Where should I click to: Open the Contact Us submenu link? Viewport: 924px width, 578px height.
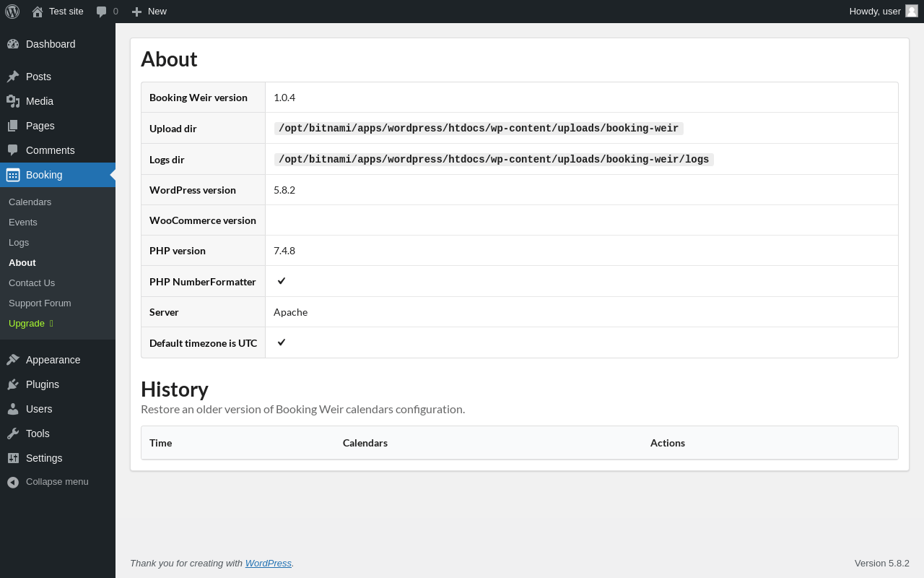(x=32, y=283)
